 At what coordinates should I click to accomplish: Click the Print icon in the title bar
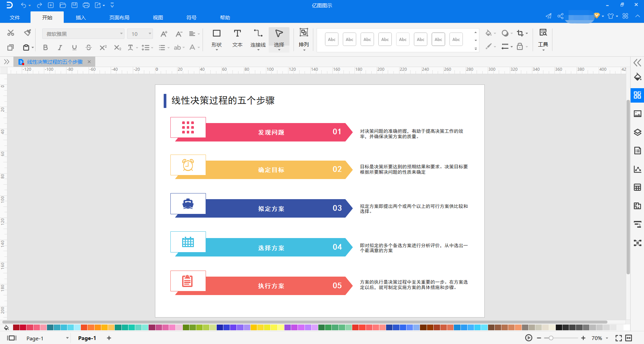point(86,5)
